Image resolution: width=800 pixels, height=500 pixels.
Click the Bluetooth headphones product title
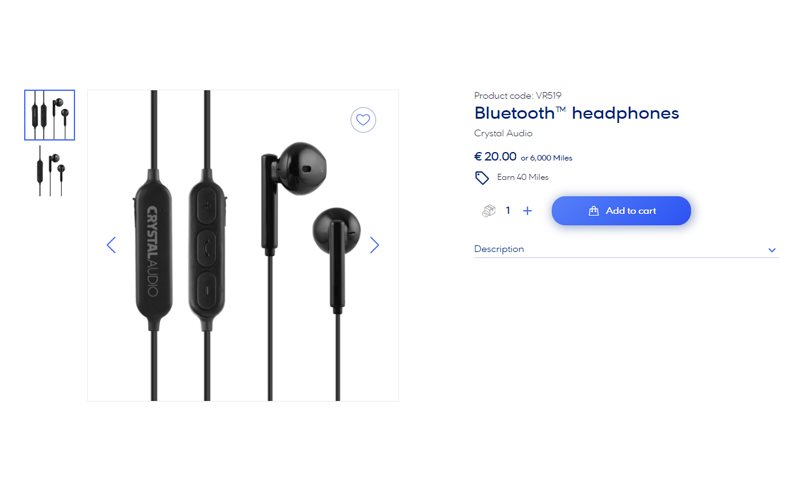click(577, 113)
